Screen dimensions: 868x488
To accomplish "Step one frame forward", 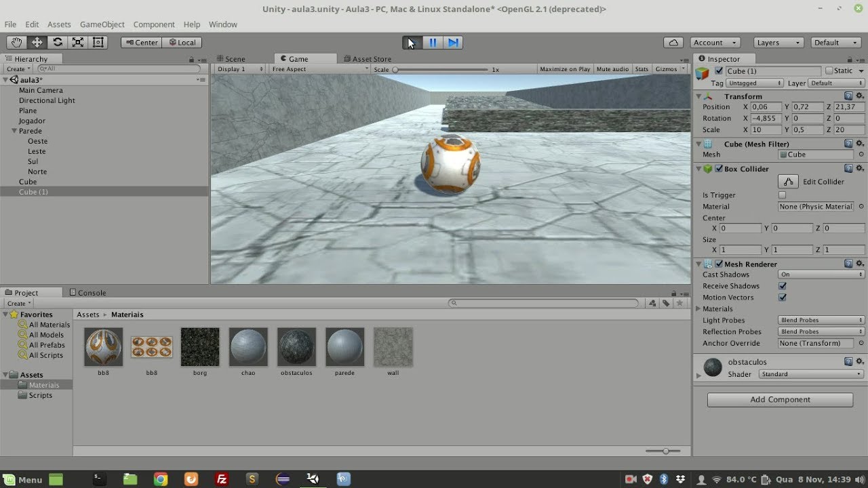I will pos(453,42).
